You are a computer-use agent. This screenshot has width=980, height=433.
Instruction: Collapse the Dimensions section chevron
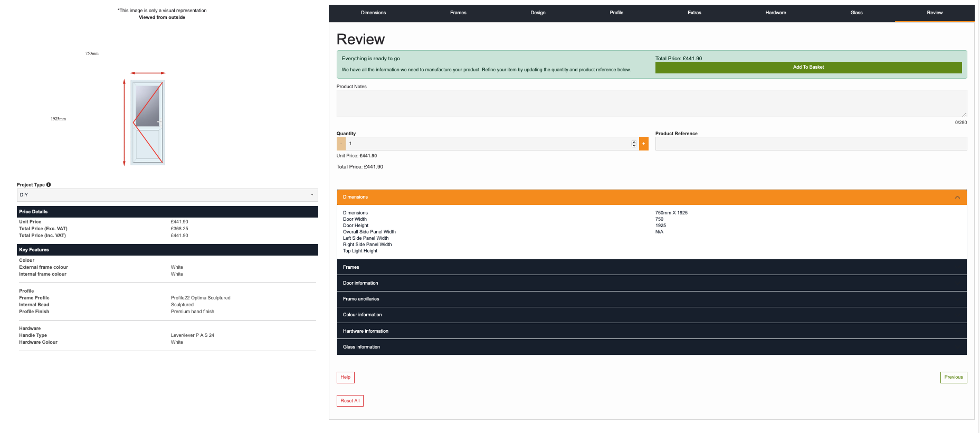(x=957, y=197)
